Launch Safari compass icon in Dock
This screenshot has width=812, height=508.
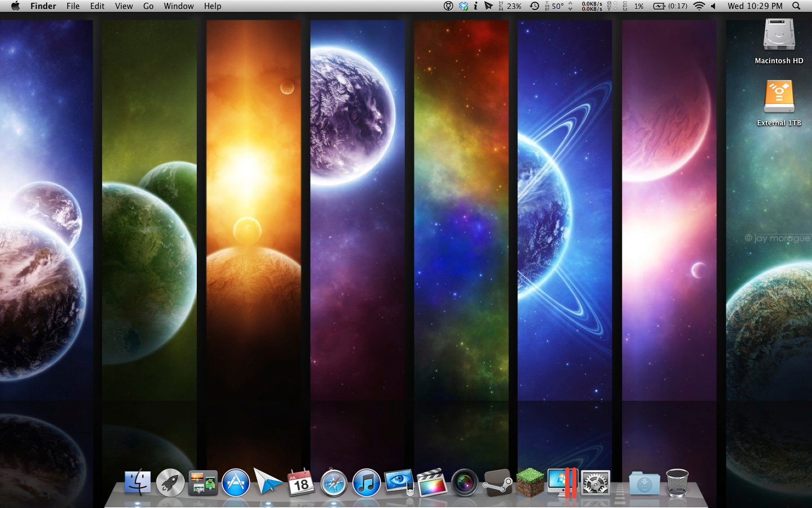[x=334, y=483]
